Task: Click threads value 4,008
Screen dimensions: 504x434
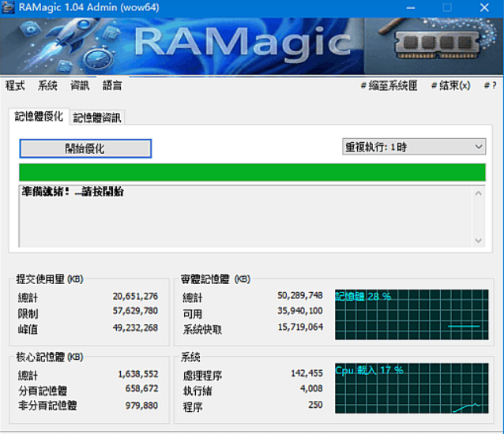Action: pyautogui.click(x=311, y=389)
